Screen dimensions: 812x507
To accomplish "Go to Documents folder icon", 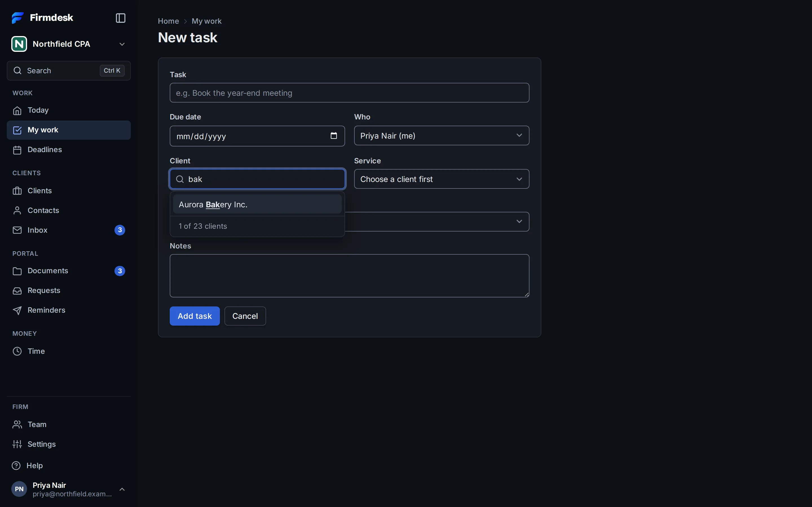I will [x=17, y=271].
